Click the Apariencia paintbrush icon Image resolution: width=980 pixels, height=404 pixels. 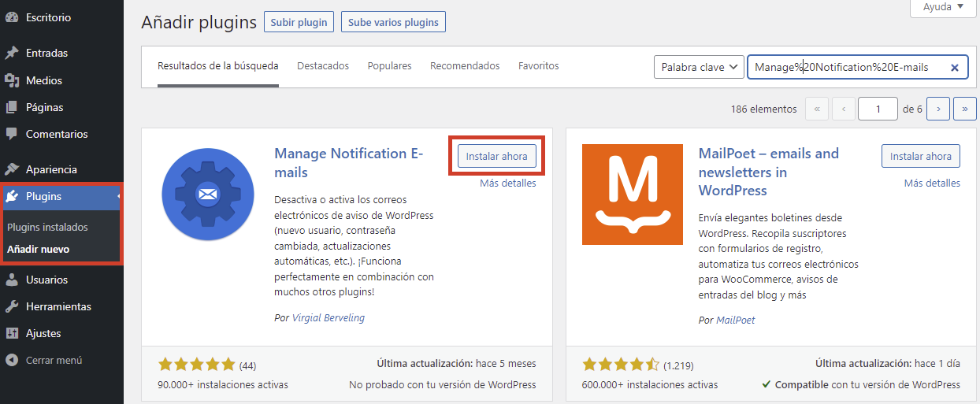[12, 169]
